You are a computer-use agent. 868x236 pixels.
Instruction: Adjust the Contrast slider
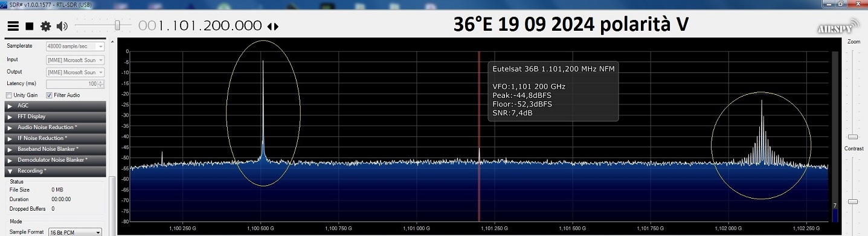853,201
